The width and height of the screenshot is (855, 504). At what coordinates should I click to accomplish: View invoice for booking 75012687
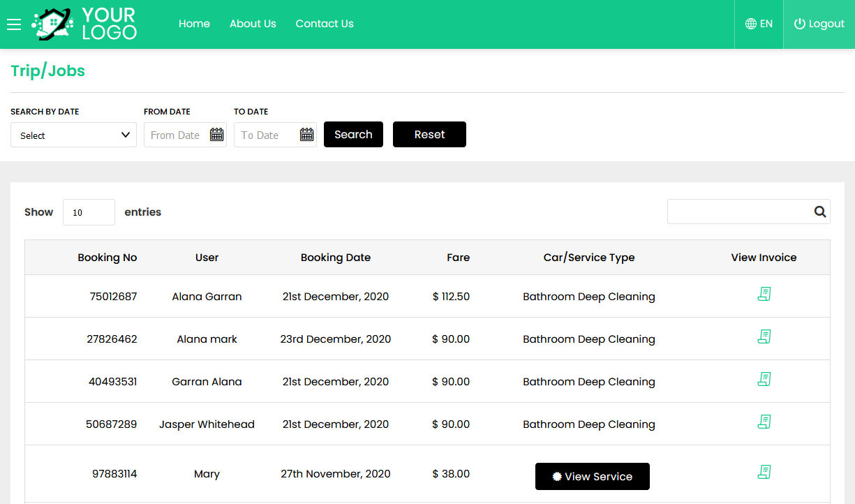click(x=764, y=295)
